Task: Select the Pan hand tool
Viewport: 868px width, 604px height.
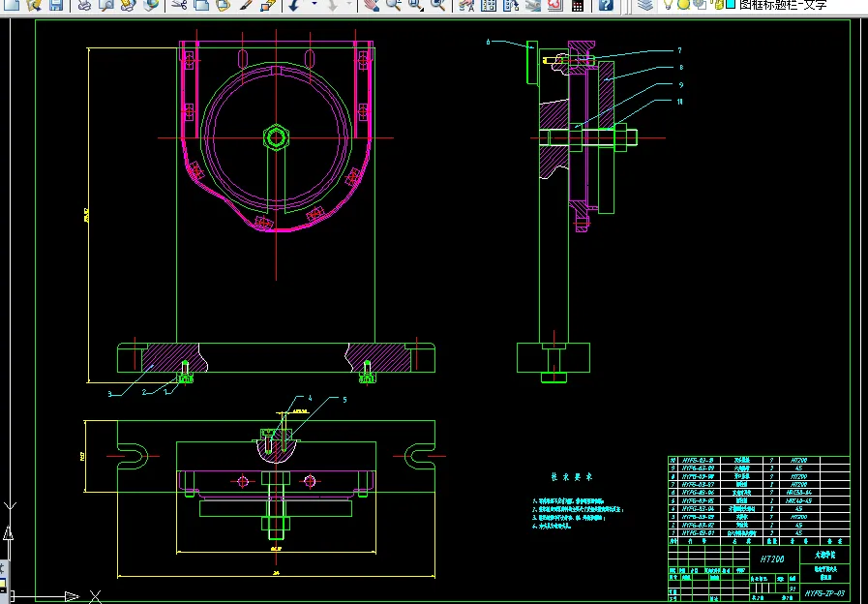Action: (372, 5)
